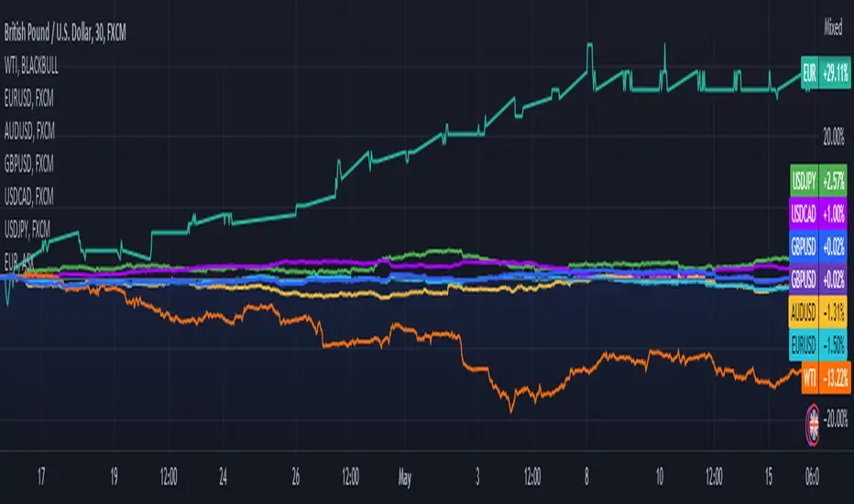Click the yellow AUDUSD -1.31% price label

pyautogui.click(x=818, y=312)
